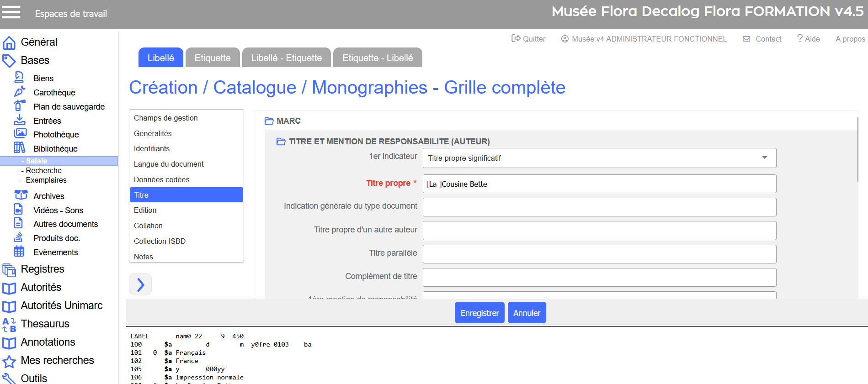Switch to the Etiquette tab
The image size is (868, 384).
point(213,58)
